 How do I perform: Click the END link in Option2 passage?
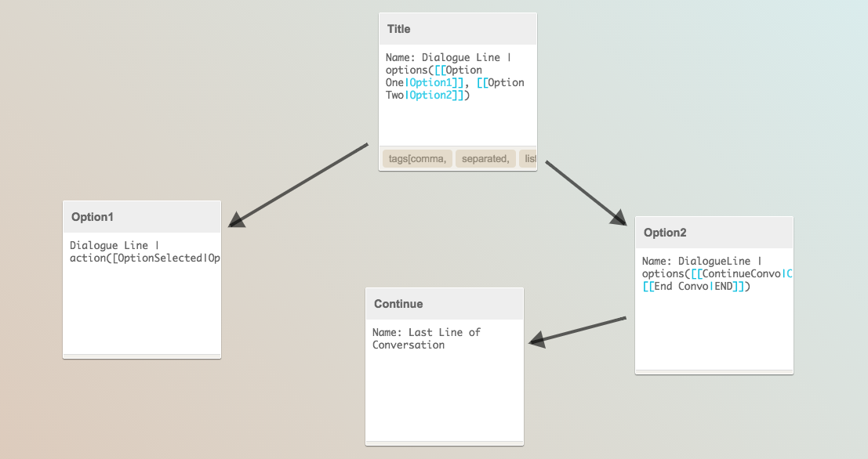723,287
